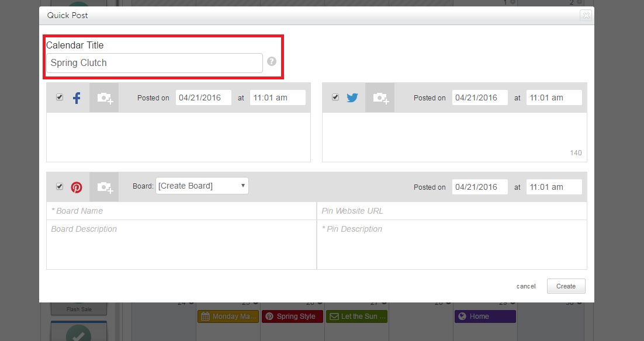Viewport: 644px width, 341px height.
Task: Select the Twitter post time field
Action: point(553,98)
